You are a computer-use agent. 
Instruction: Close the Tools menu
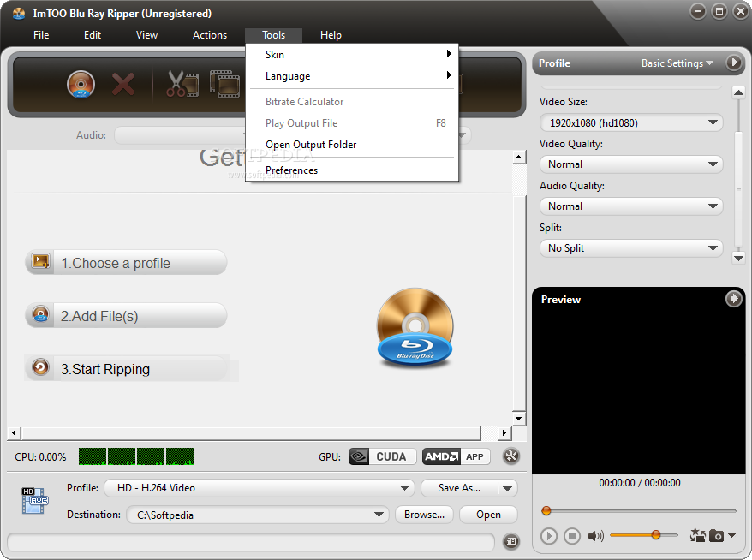tap(274, 35)
